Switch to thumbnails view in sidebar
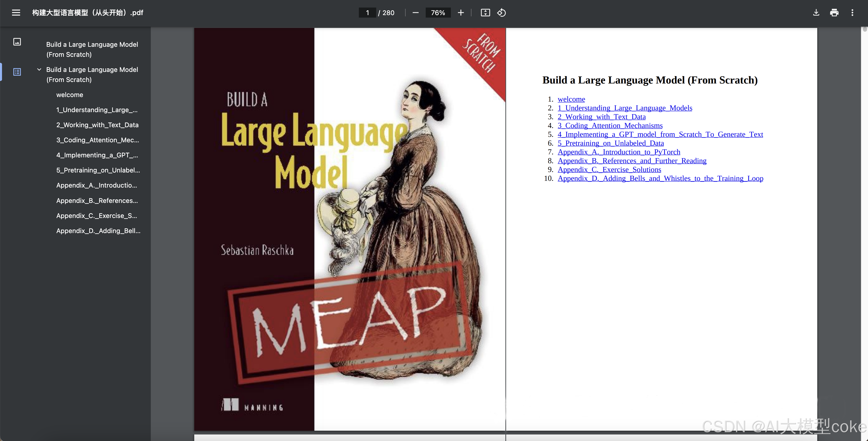868x441 pixels. pyautogui.click(x=17, y=42)
